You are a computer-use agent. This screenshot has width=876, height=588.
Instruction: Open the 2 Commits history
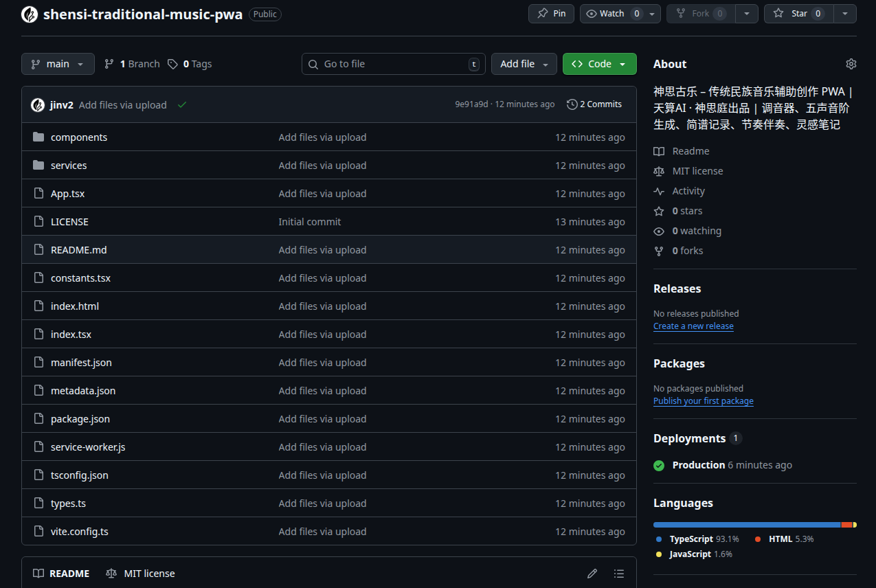pos(594,104)
